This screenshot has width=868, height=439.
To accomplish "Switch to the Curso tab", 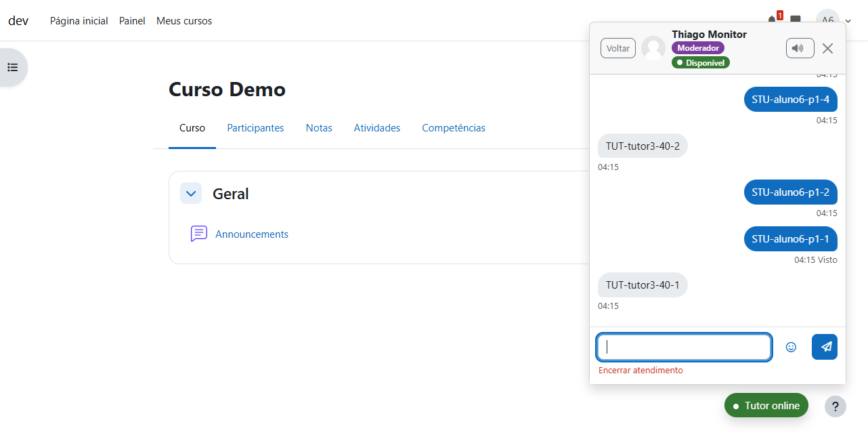I will pos(192,128).
